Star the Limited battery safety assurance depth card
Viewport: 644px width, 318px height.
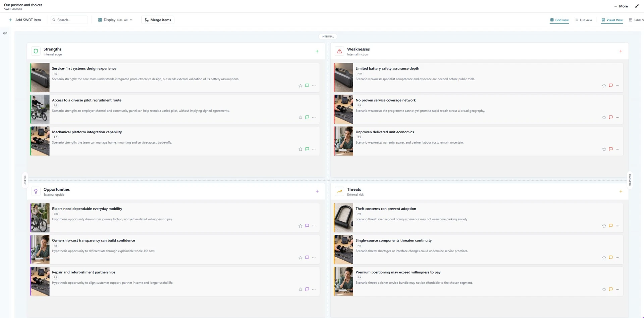click(x=604, y=86)
